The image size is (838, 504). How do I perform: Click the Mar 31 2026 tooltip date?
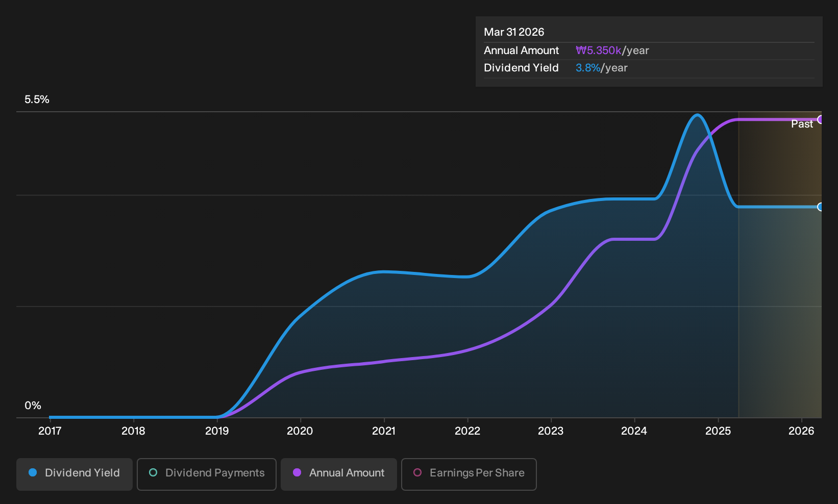(x=514, y=32)
